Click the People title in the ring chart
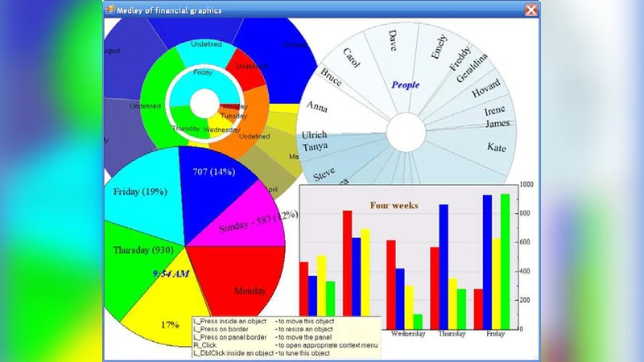The image size is (644, 362). (405, 84)
